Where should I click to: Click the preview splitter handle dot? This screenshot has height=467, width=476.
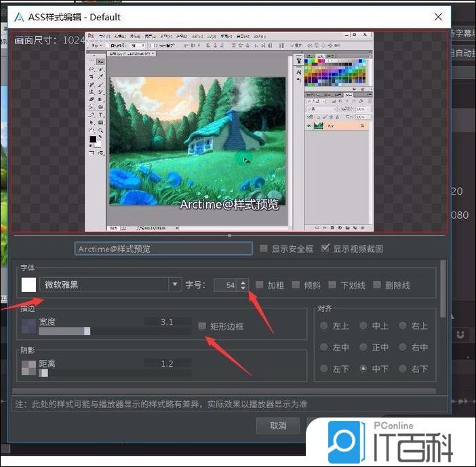coord(229,235)
